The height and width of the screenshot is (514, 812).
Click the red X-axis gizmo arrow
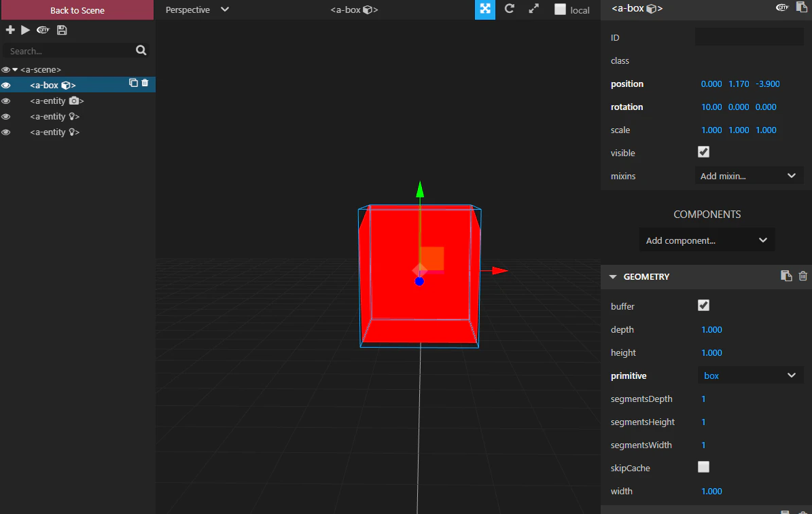click(x=499, y=270)
